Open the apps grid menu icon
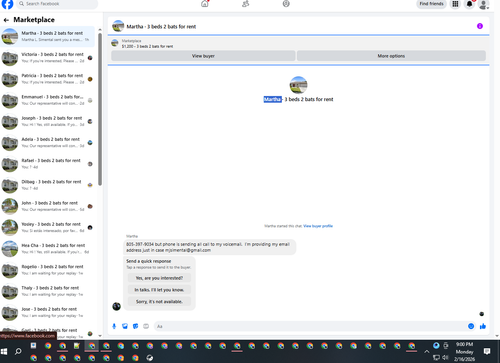Image resolution: width=500 pixels, height=363 pixels. coord(455,4)
